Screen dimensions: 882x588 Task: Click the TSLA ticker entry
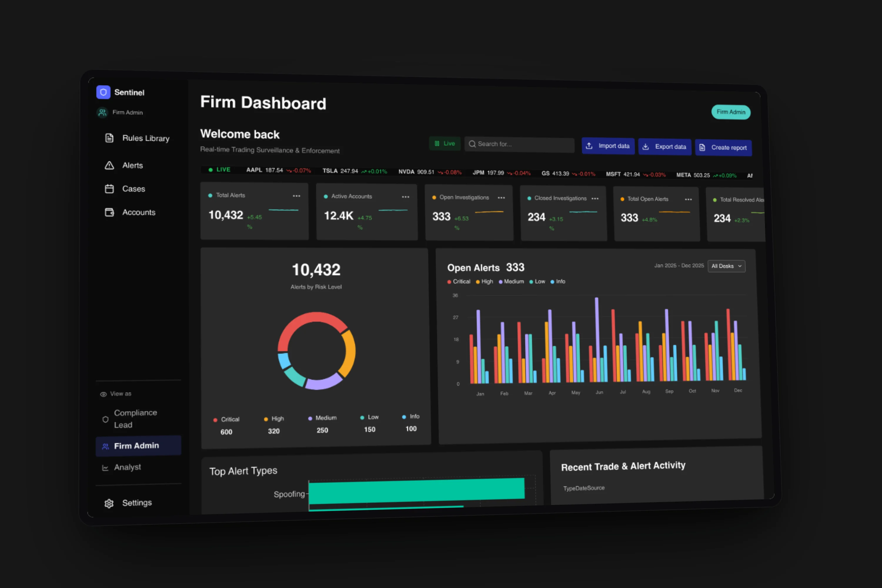click(355, 171)
